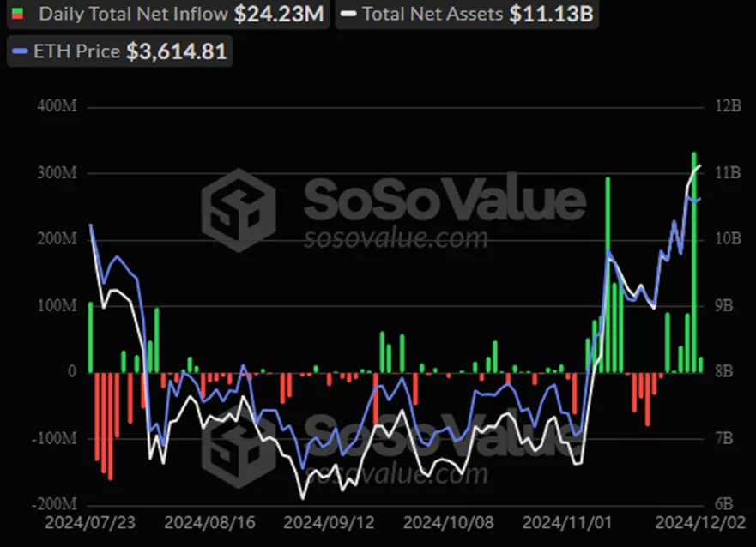Open the lower sosovalue.com watermark link
This screenshot has width=756, height=547.
coord(396,473)
